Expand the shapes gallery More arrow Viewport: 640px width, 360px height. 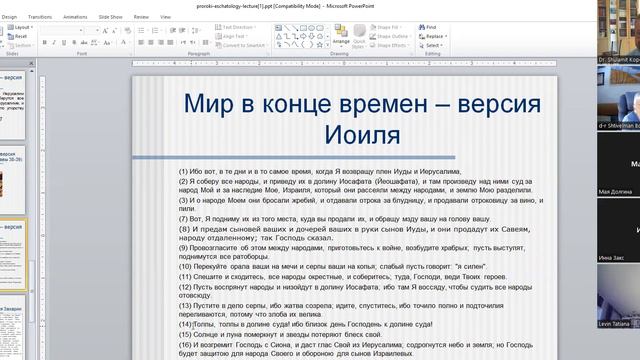(327, 45)
